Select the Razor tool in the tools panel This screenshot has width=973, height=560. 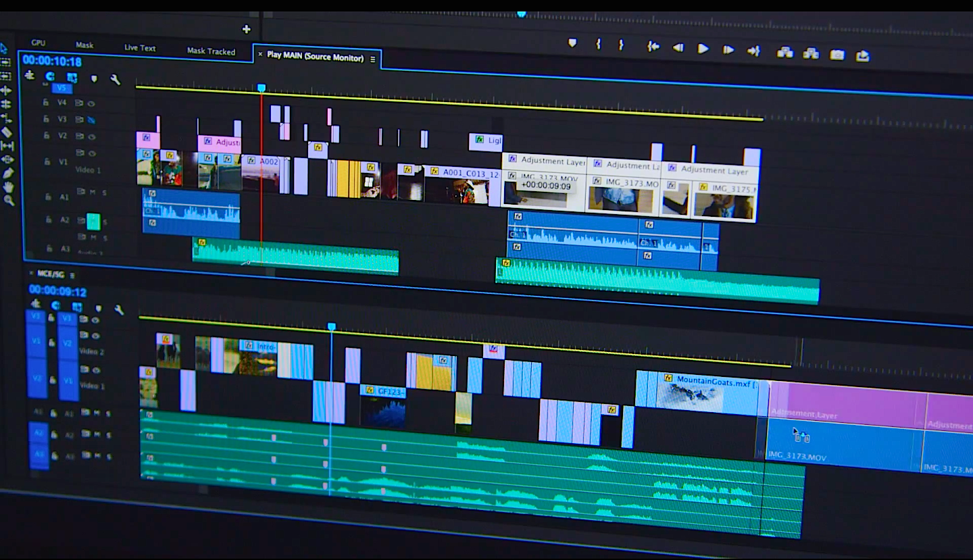[x=6, y=132]
